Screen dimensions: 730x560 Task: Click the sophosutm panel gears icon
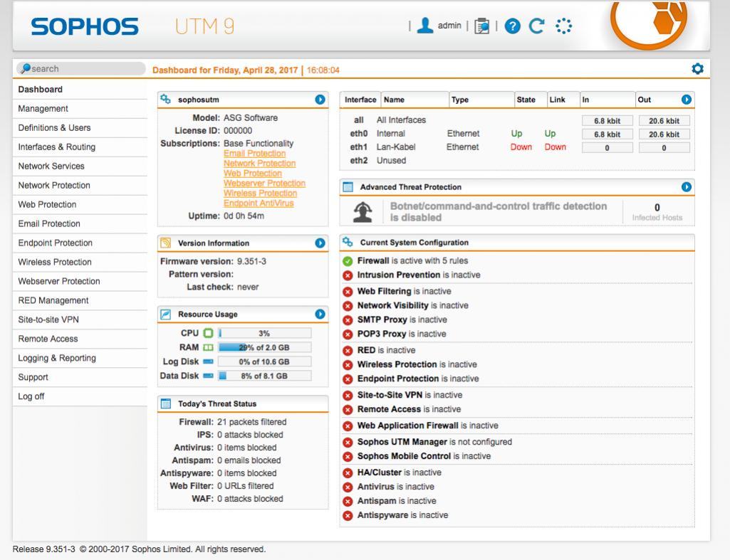pyautogui.click(x=165, y=99)
